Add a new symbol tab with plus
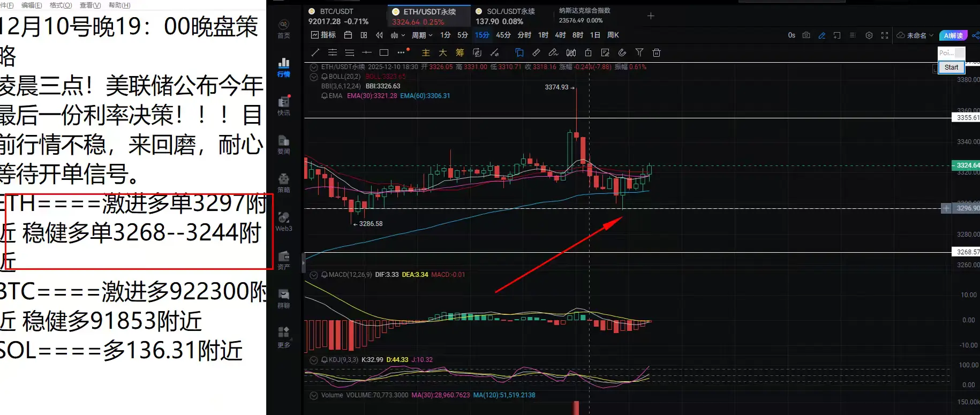 [651, 16]
